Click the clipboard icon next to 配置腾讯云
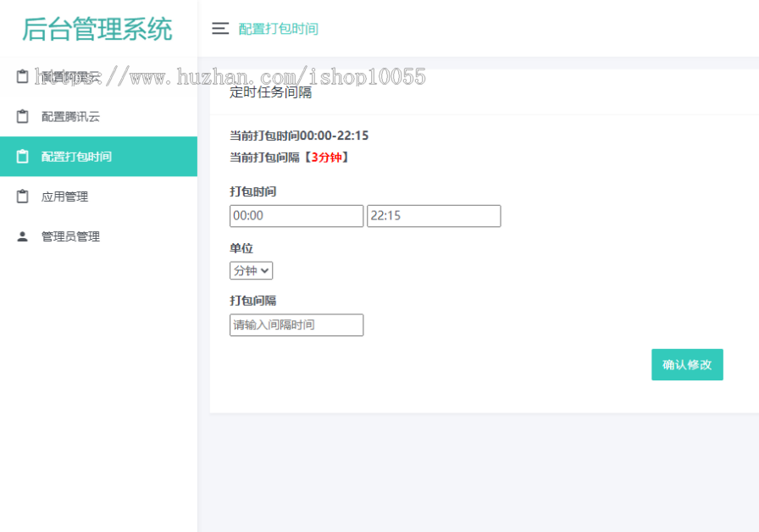Image resolution: width=759 pixels, height=532 pixels. [x=19, y=116]
